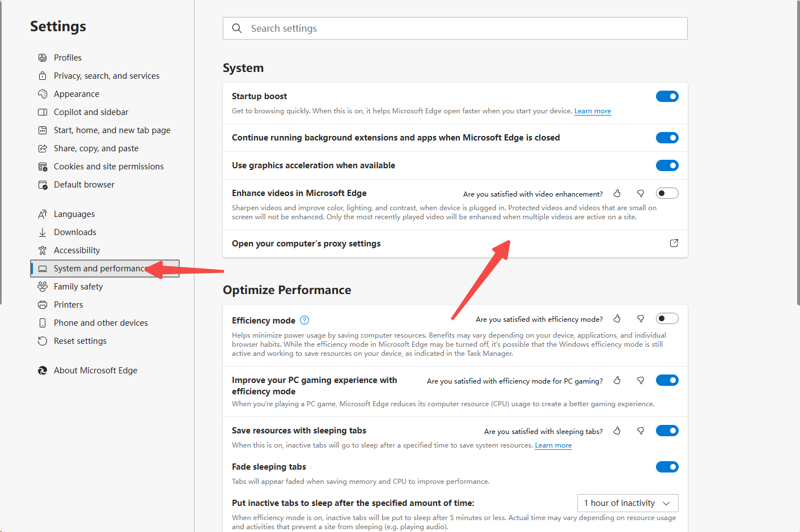
Task: Click the Cookies and site permissions icon
Action: point(43,167)
